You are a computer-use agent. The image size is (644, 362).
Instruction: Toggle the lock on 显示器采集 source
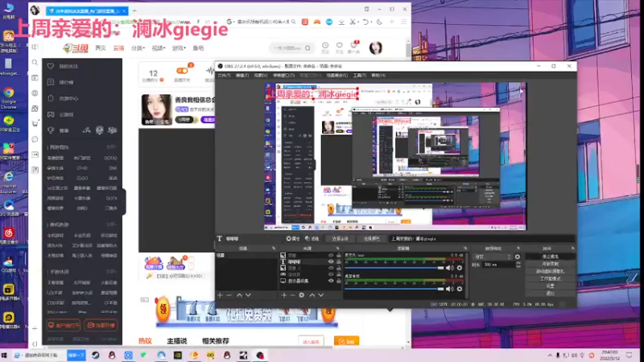(x=338, y=281)
